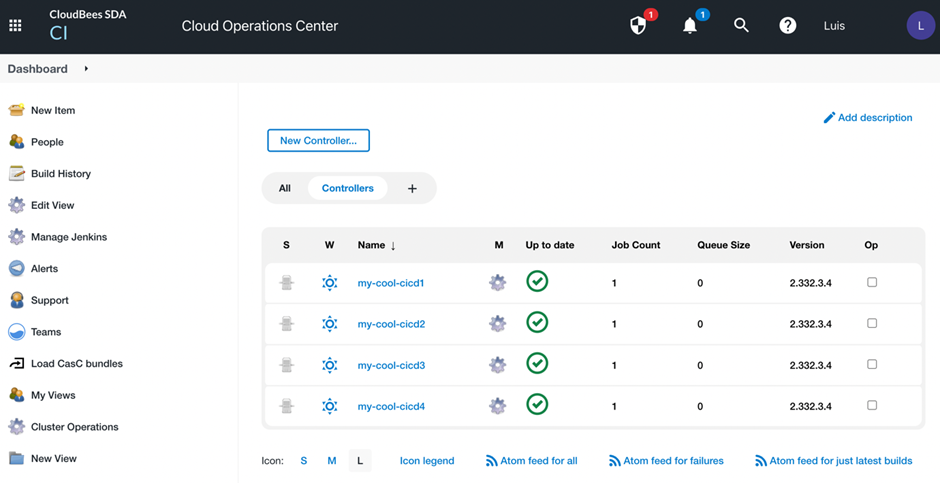Open the help question mark icon

(787, 25)
